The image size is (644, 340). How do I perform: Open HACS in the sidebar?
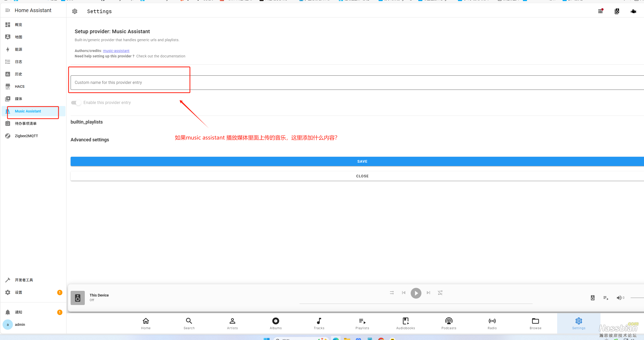33,86
